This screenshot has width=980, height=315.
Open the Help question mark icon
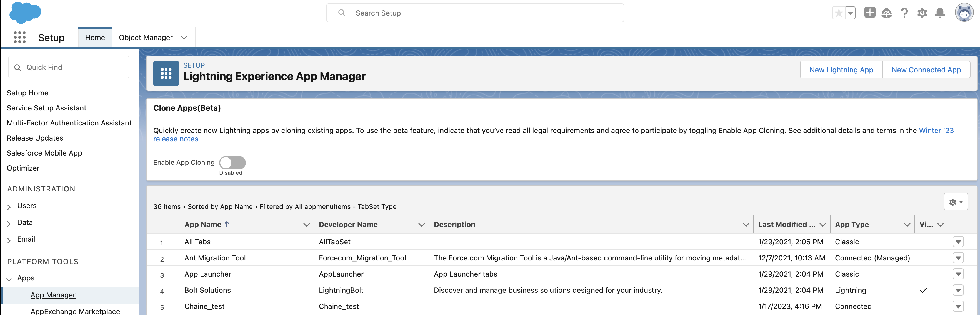tap(904, 13)
